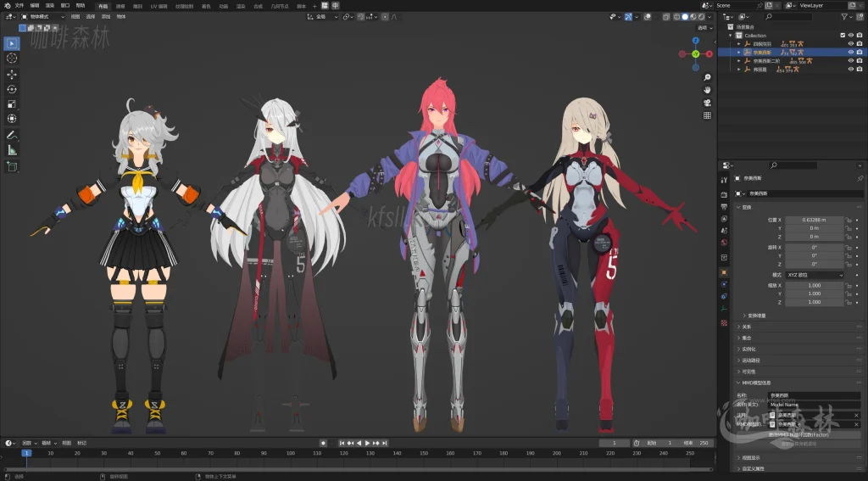Select the Add Cube tool
Screen dimensions: 868x481
point(11,166)
